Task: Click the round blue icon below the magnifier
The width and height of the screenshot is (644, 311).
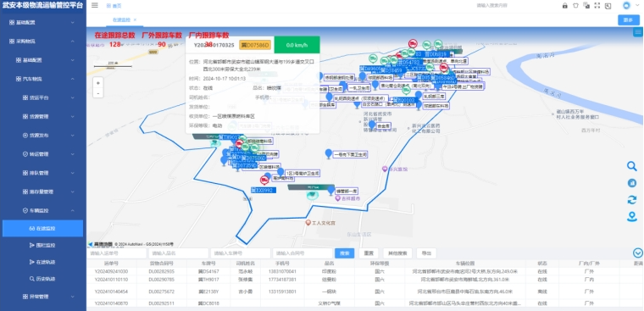Action: click(x=631, y=183)
